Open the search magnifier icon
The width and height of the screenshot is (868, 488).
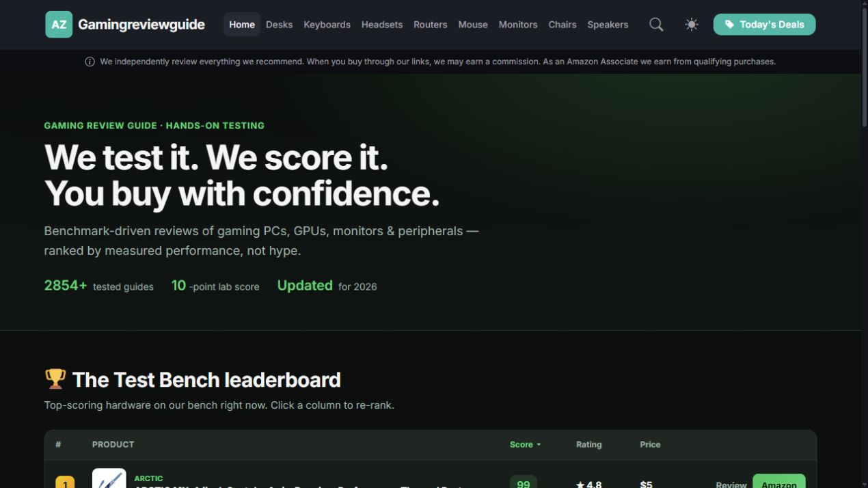point(656,25)
